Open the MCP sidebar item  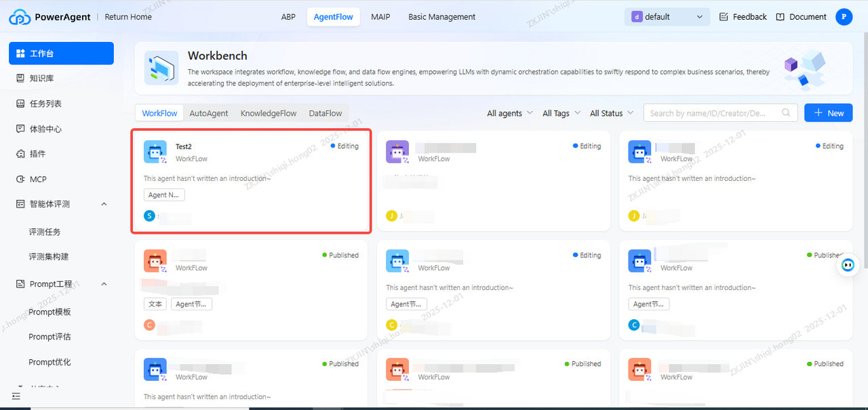point(38,179)
